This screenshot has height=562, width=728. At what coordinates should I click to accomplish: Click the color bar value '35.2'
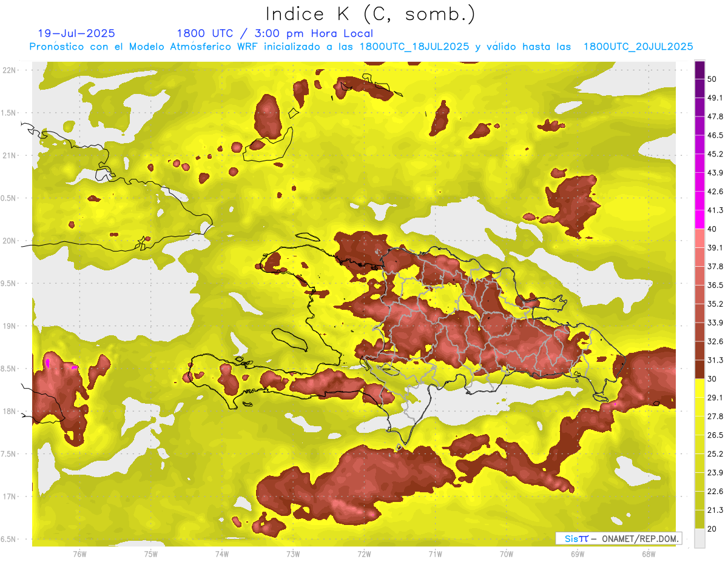pos(715,304)
